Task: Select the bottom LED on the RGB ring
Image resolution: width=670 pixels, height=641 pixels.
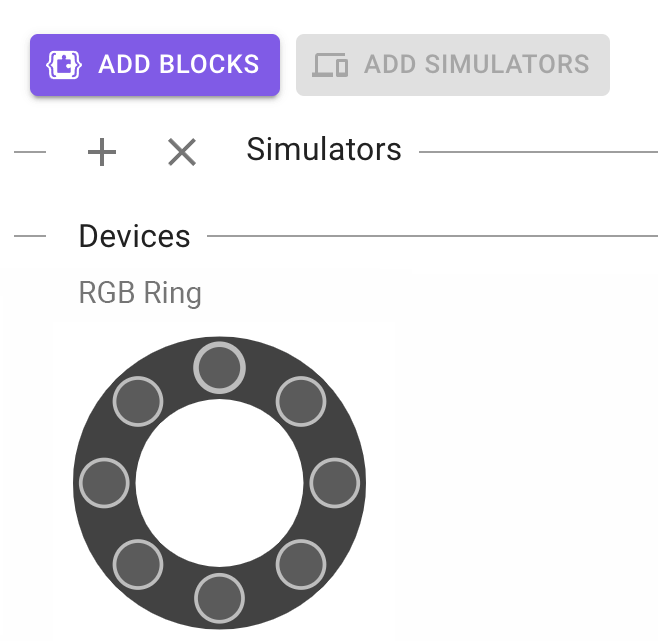Action: coord(219,598)
